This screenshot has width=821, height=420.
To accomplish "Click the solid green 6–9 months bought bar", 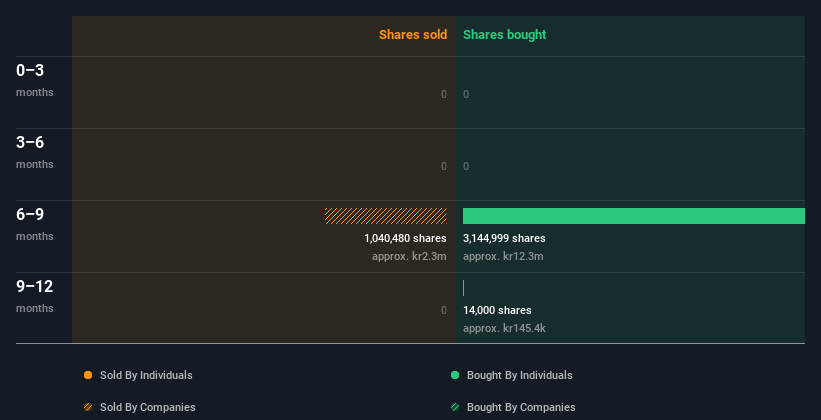I will click(x=634, y=216).
